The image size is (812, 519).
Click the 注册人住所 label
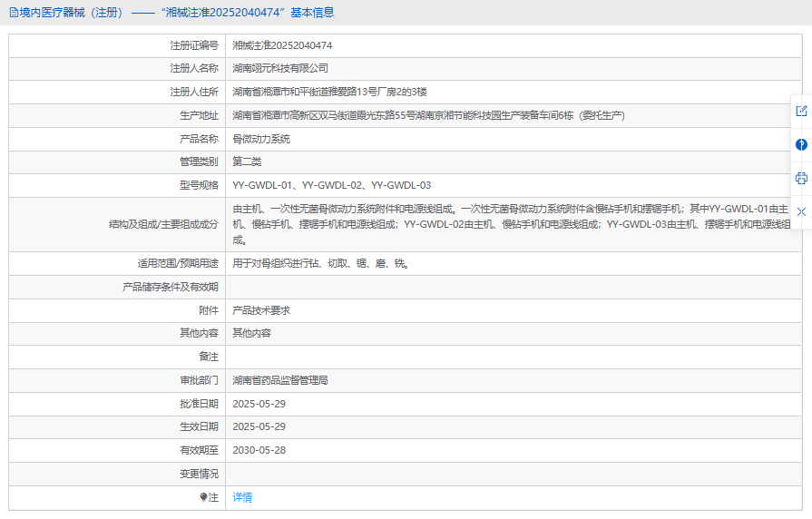[194, 93]
